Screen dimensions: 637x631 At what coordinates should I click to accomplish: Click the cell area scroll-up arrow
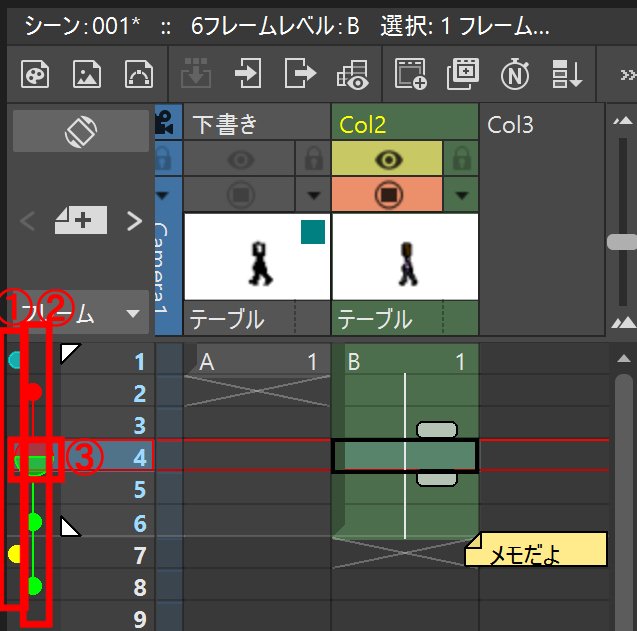click(x=624, y=359)
